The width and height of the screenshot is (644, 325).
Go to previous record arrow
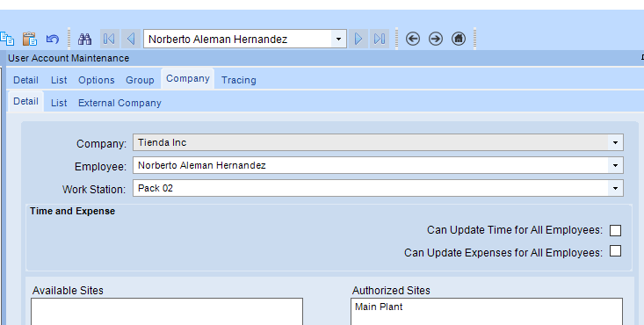coord(131,39)
